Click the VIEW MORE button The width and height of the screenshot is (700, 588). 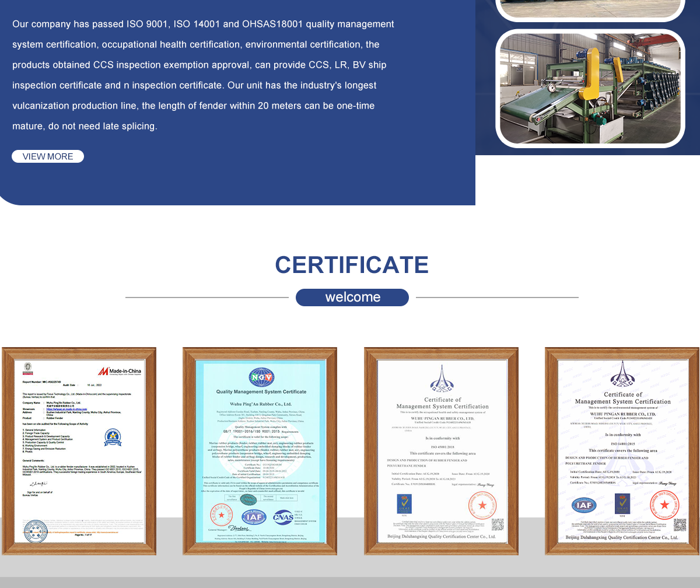pos(48,156)
